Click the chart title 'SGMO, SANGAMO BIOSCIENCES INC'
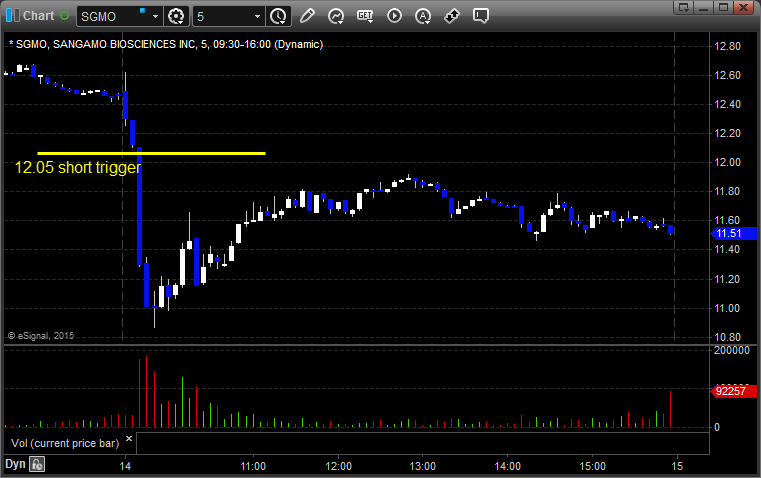The image size is (761, 478). click(106, 44)
